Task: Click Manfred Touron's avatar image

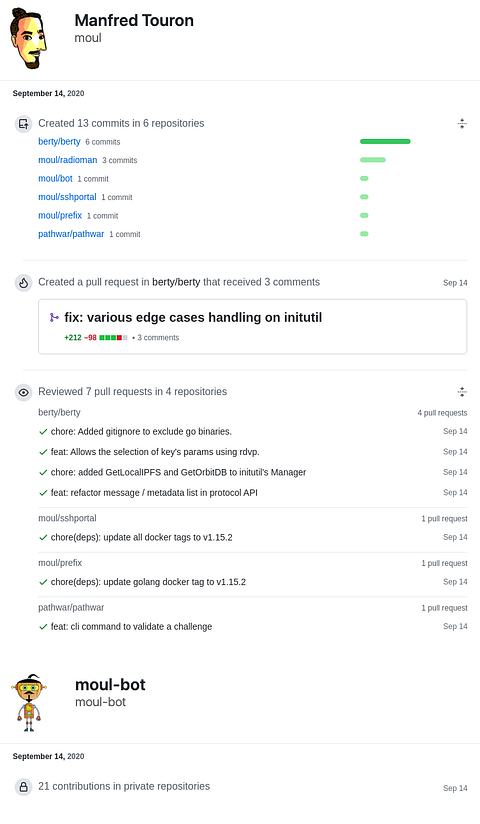Action: pos(28,38)
